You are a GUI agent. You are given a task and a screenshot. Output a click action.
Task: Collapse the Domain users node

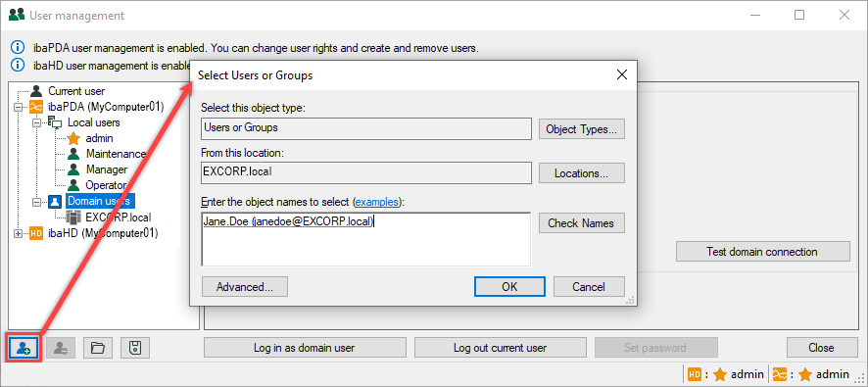coord(36,202)
